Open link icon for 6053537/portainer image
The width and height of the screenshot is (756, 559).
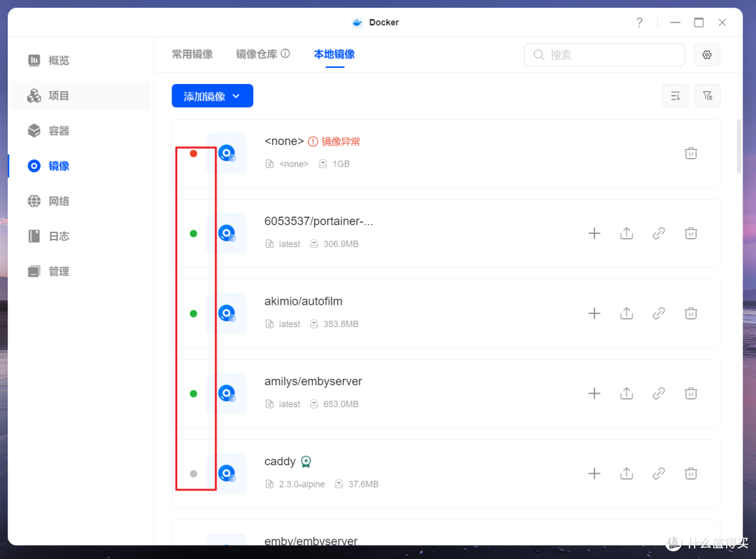pyautogui.click(x=659, y=233)
